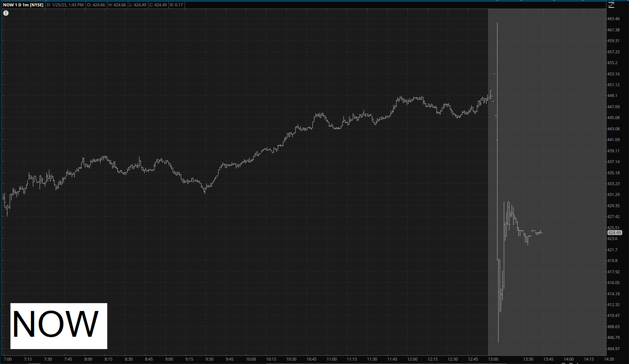The height and width of the screenshot is (364, 629).
Task: Click the 463.46 label on price axis
Action: tap(613, 19)
